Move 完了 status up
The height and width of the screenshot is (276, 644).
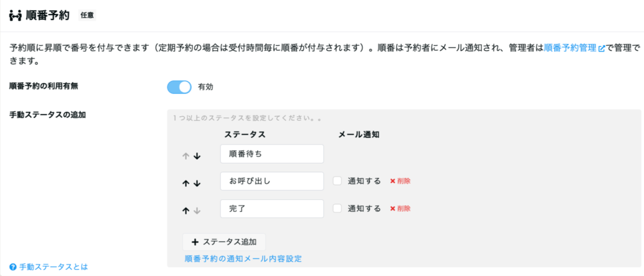click(x=186, y=211)
